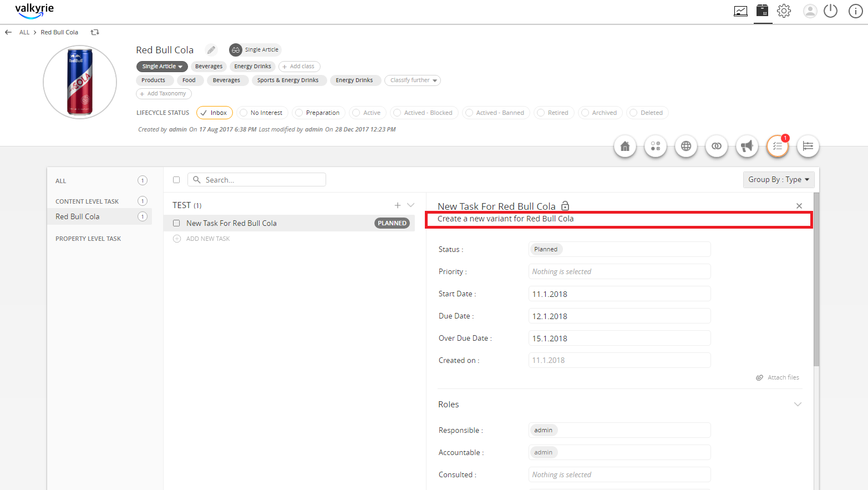This screenshot has height=490, width=868.
Task: Click the Energy Drinks class tag
Action: click(x=252, y=67)
